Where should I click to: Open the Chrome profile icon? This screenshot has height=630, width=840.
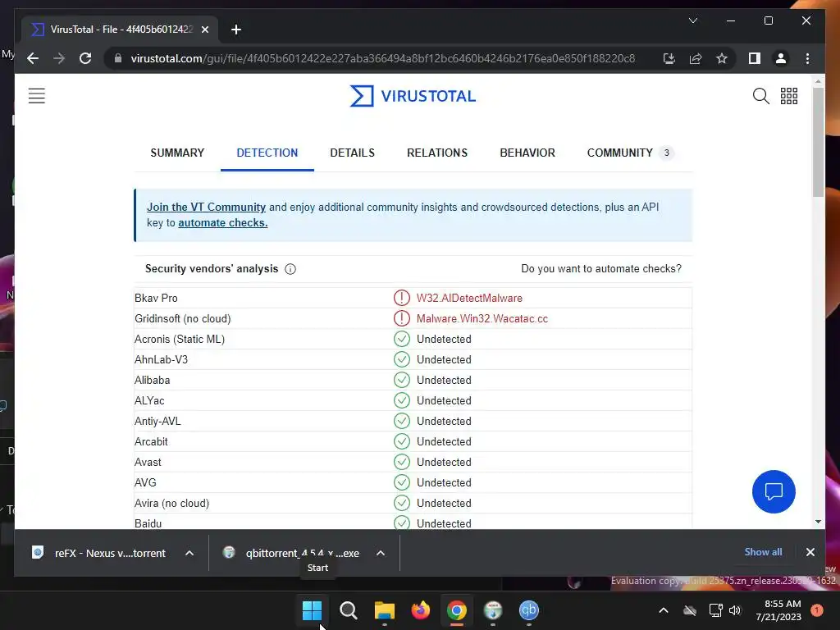[781, 58]
